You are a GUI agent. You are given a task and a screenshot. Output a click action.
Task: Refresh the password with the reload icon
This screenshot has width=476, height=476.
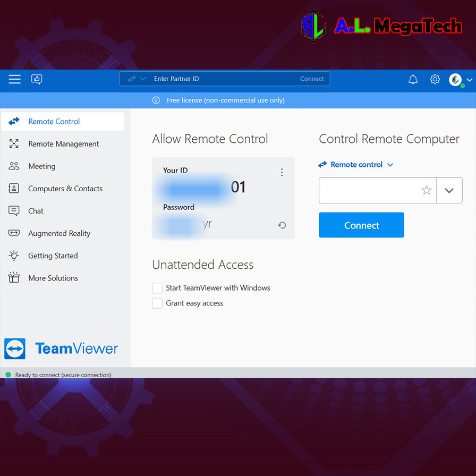[x=282, y=225]
